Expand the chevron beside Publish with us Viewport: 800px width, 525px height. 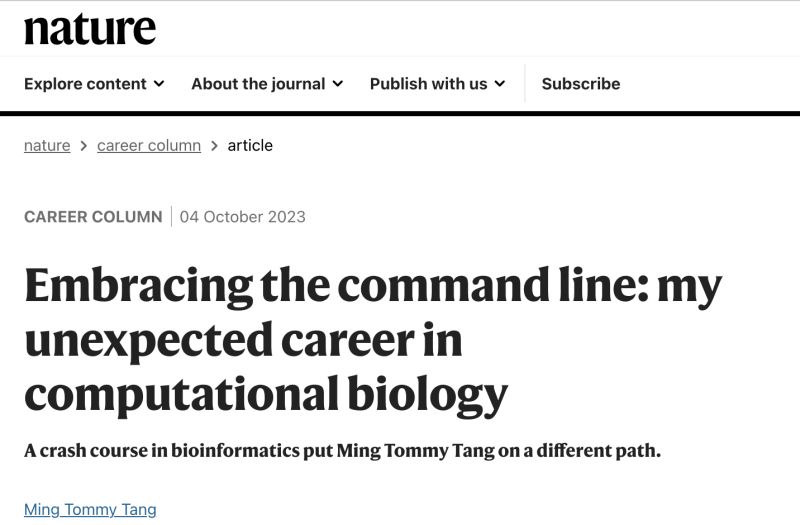[500, 84]
